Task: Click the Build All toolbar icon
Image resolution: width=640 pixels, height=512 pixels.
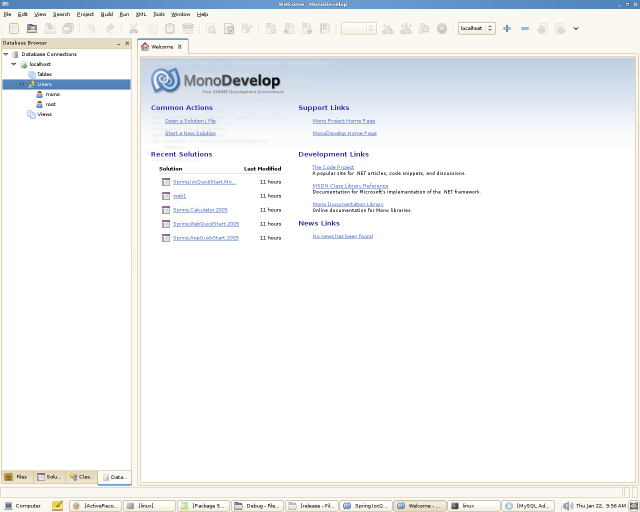Action: (x=406, y=28)
